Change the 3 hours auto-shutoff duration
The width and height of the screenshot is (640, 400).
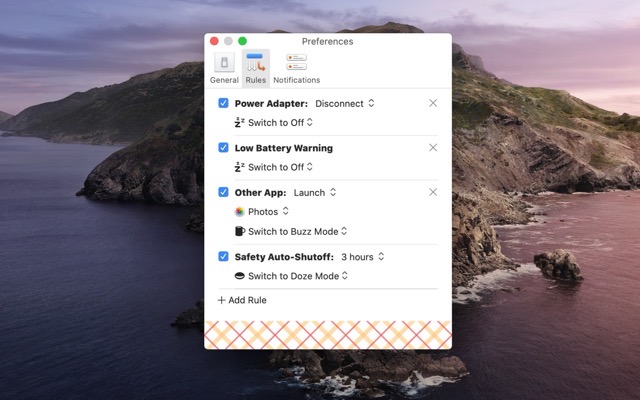(362, 257)
